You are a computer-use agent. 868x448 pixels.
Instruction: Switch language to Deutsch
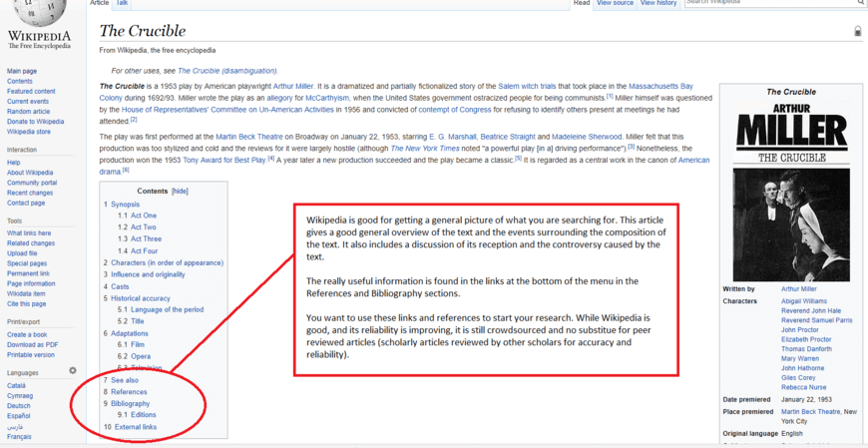click(19, 406)
